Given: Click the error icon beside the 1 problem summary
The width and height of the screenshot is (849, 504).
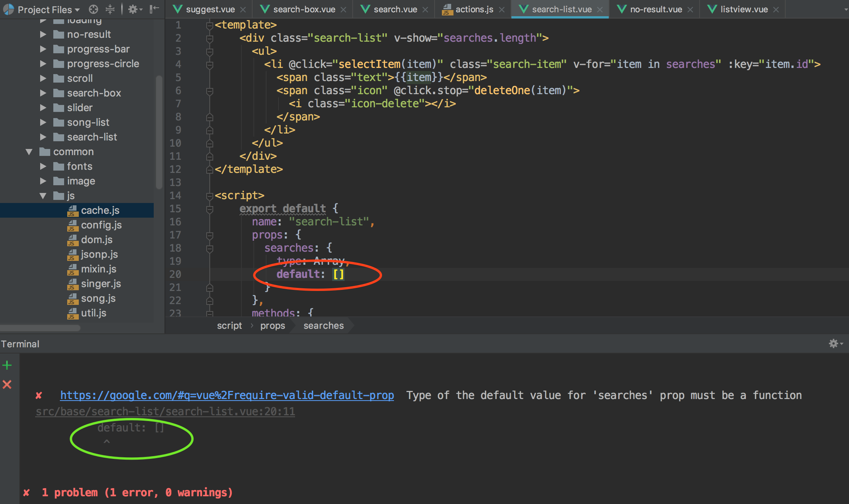Looking at the screenshot, I should point(26,492).
